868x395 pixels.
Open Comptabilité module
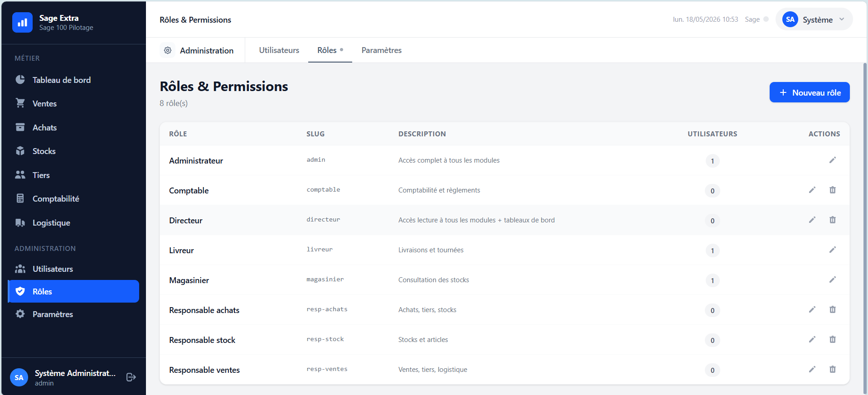point(73,198)
